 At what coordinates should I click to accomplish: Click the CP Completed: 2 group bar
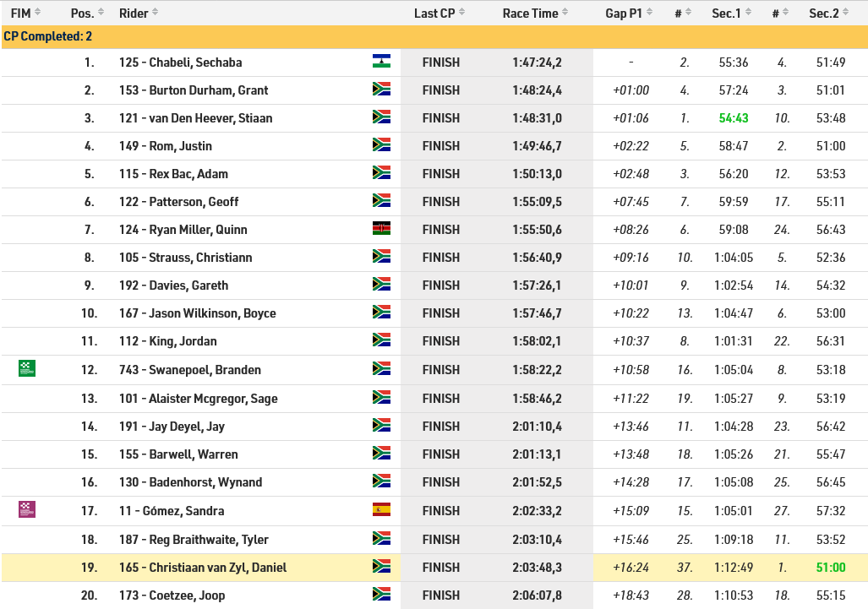pos(434,36)
